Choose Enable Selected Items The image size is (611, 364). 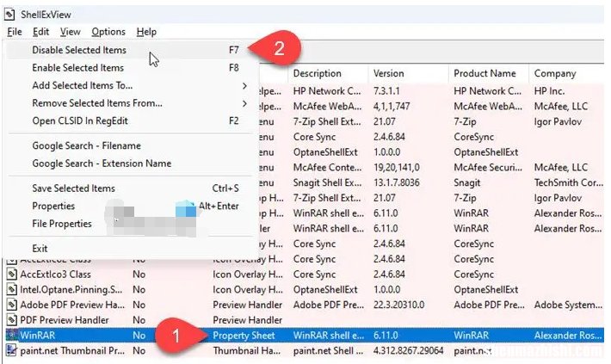132,68
